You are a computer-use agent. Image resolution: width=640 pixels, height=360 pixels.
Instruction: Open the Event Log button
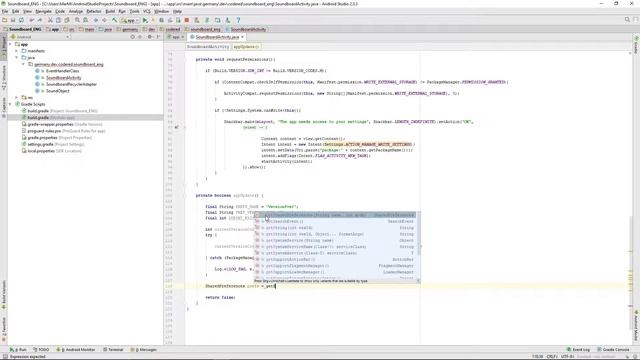578,350
